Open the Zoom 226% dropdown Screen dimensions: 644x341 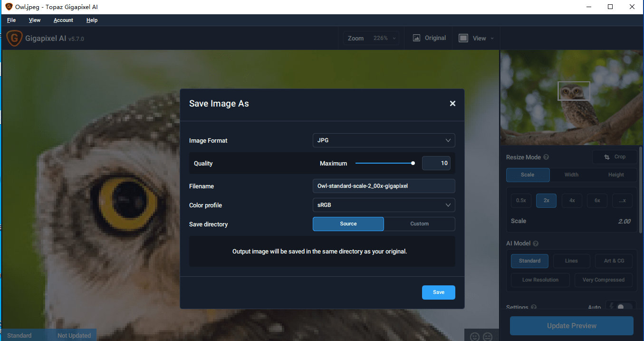pyautogui.click(x=371, y=38)
